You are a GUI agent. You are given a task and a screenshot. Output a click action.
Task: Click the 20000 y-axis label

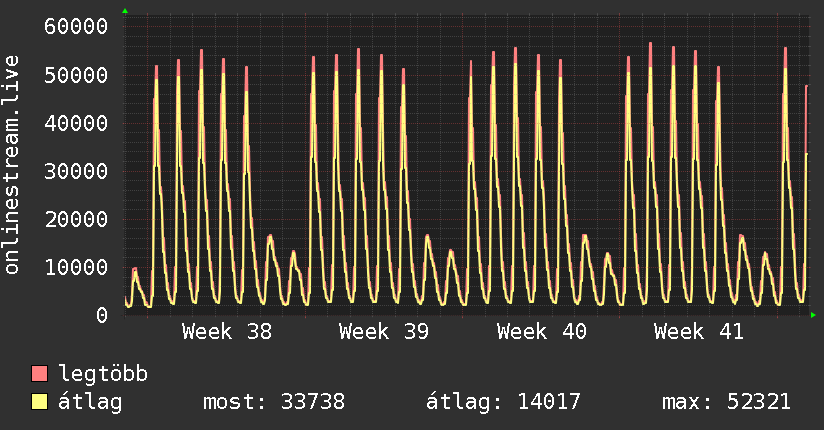pyautogui.click(x=76, y=220)
